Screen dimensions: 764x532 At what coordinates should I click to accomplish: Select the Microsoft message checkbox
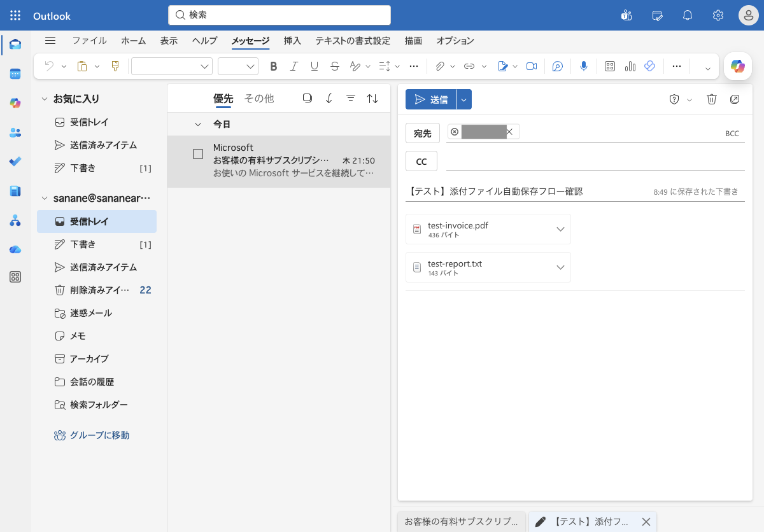(x=198, y=154)
